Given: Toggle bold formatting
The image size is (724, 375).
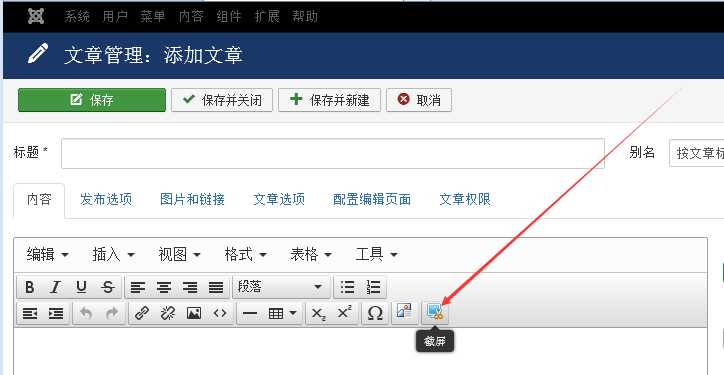Looking at the screenshot, I should 30,287.
